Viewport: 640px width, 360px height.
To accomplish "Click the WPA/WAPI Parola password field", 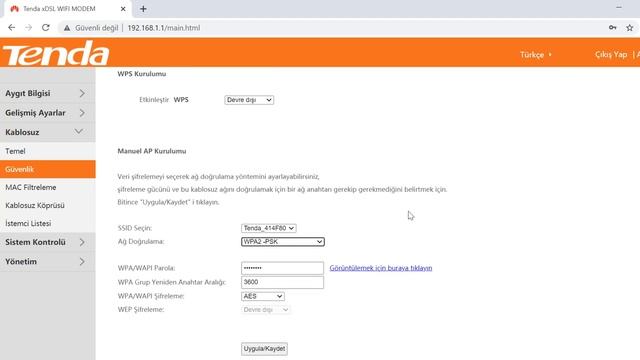I will pos(282,268).
